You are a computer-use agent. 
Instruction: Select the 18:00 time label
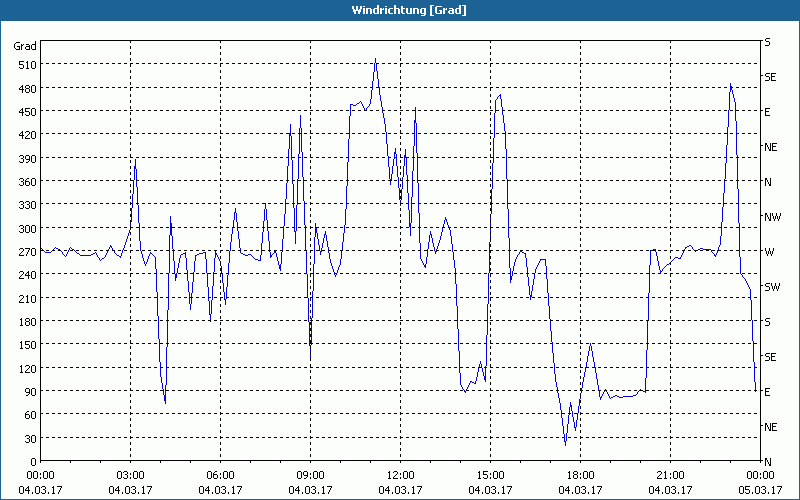point(580,475)
